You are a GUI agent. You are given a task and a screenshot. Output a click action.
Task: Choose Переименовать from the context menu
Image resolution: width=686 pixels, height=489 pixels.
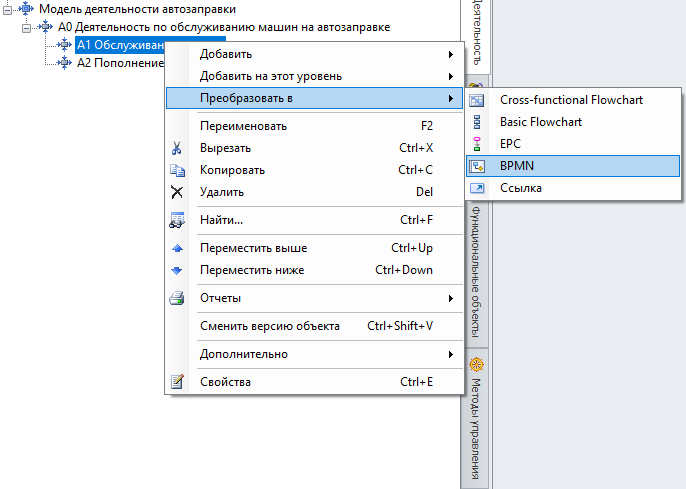click(x=244, y=126)
